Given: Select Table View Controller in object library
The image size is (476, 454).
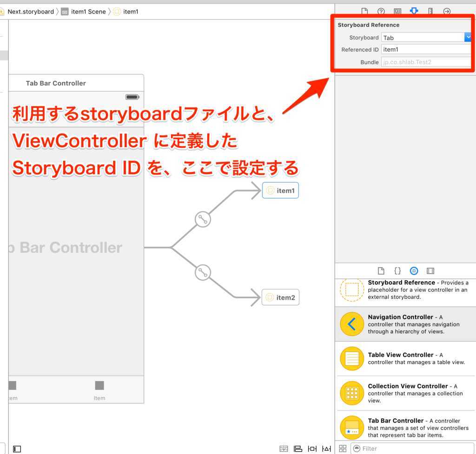Looking at the screenshot, I should 405,358.
